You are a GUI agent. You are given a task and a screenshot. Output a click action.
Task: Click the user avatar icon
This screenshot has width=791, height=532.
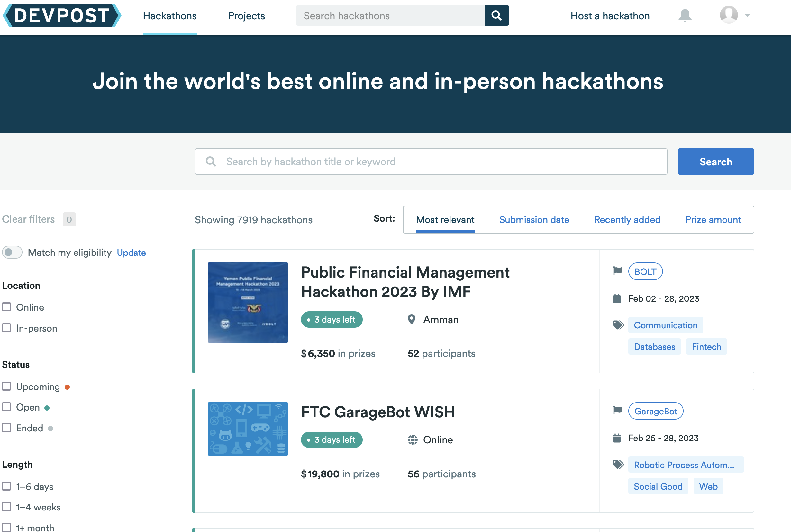pyautogui.click(x=729, y=15)
